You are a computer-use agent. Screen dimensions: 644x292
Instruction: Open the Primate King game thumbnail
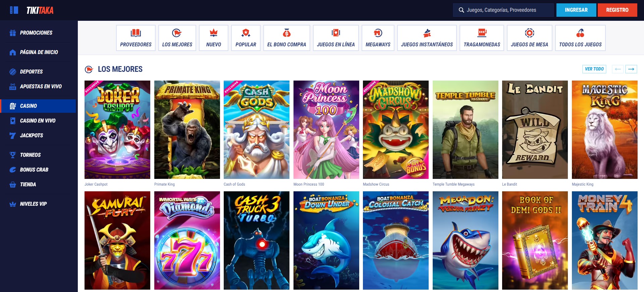point(187,130)
